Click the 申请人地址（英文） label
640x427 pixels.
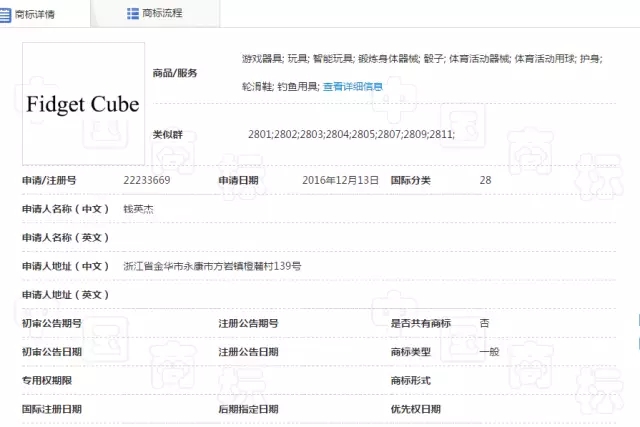click(x=65, y=295)
